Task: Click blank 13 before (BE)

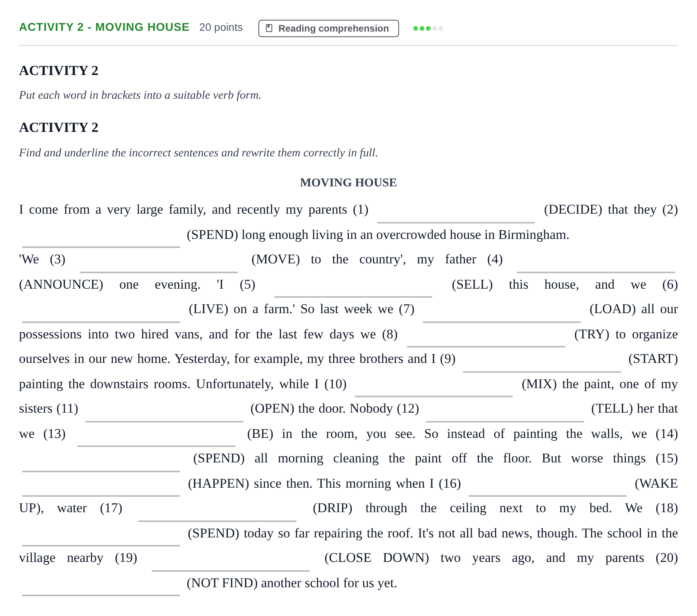Action: point(156,436)
